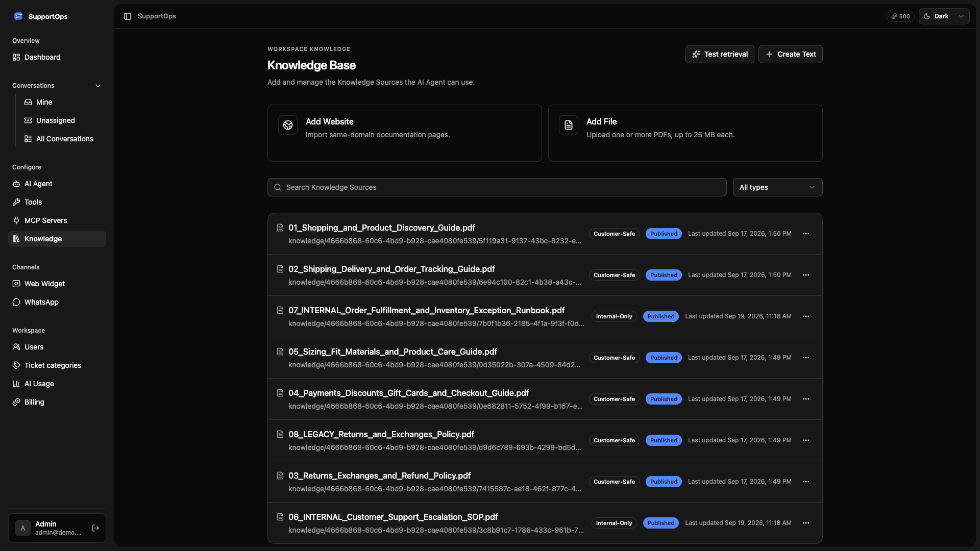Open Unassigned conversations
Viewport: 980px width, 551px height.
click(63, 120)
